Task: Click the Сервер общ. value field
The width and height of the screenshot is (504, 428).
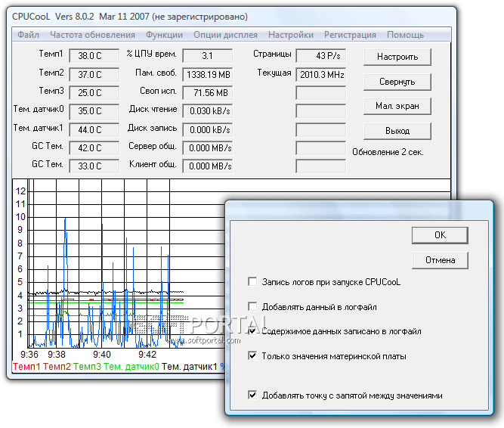Action: pyautogui.click(x=207, y=148)
